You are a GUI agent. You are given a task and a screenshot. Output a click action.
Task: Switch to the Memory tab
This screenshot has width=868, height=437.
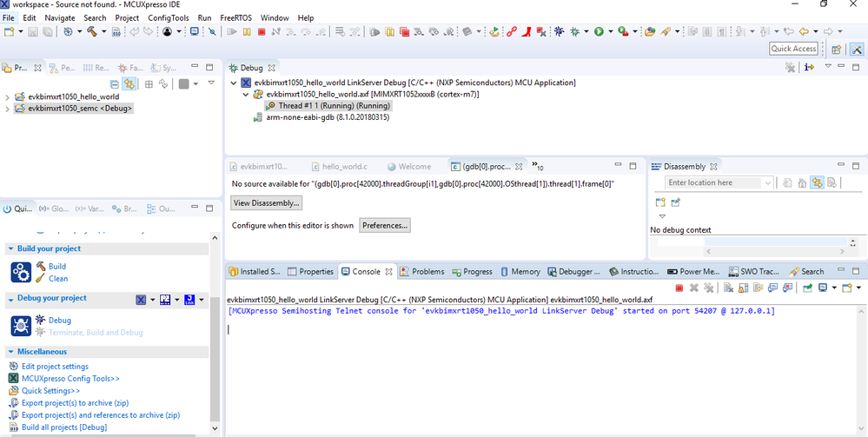coord(520,271)
